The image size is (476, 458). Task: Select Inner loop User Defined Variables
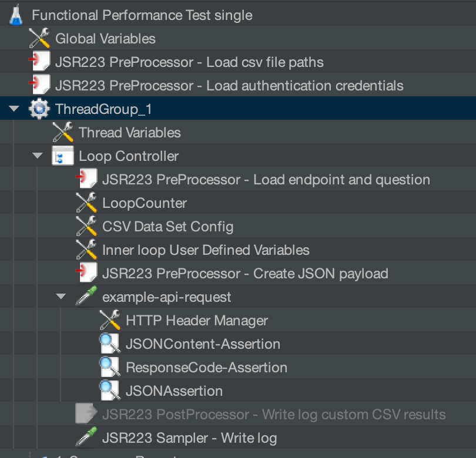[206, 250]
